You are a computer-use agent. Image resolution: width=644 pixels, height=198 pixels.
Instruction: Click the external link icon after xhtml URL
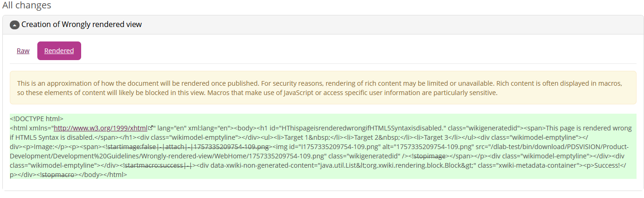click(150, 128)
